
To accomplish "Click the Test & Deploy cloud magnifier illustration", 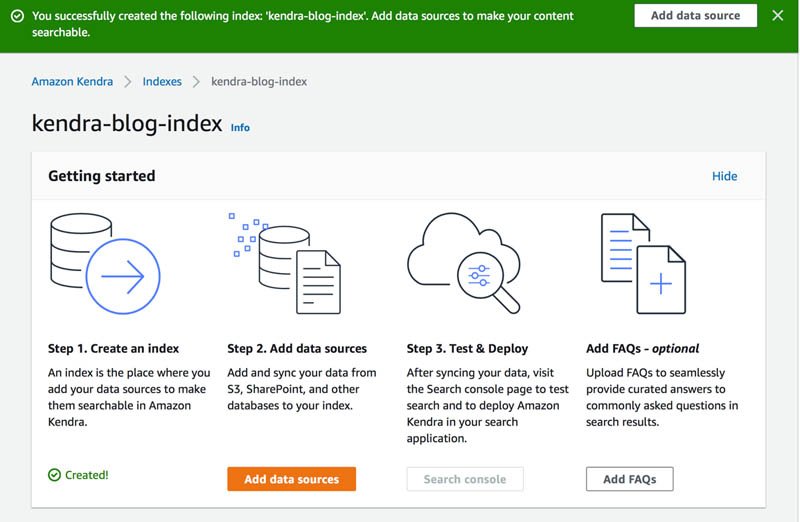I will tap(464, 263).
